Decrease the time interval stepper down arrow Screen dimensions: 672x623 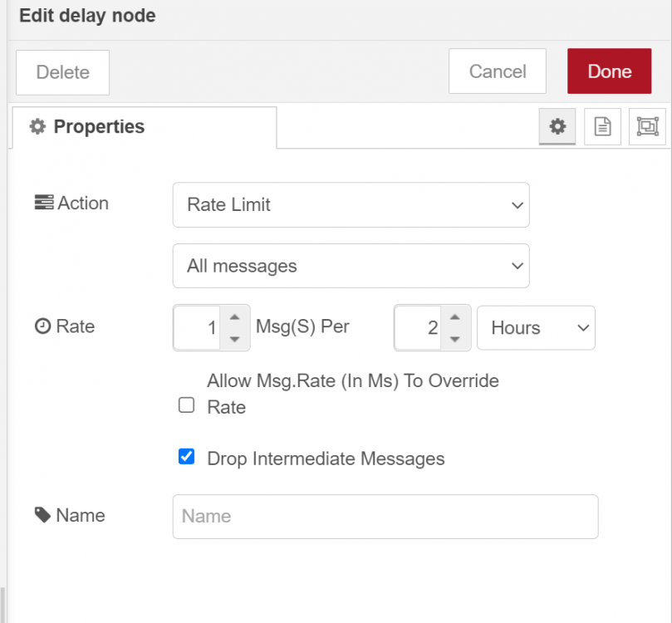tap(455, 339)
